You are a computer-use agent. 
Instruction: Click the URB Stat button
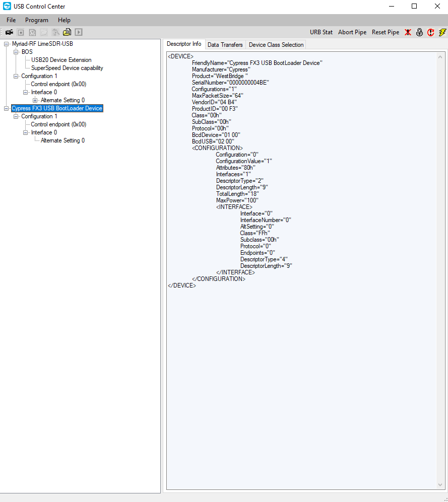[321, 32]
